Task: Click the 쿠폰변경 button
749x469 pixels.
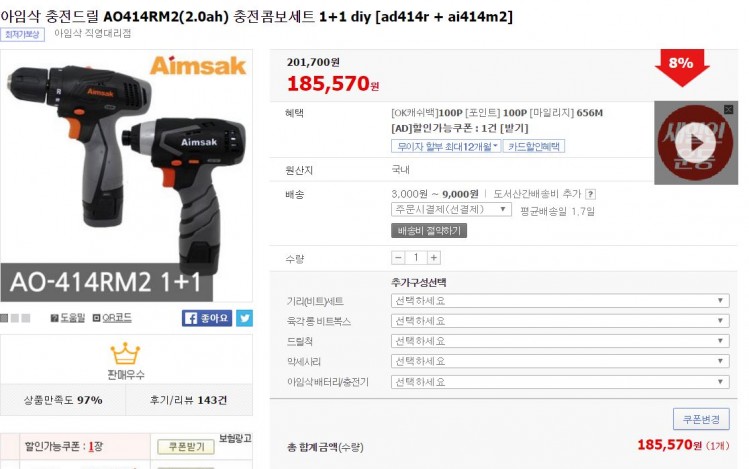Action: coord(701,419)
